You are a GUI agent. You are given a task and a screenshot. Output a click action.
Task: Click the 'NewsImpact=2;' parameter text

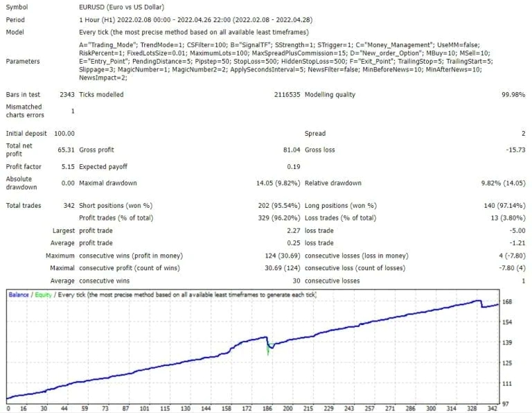[103, 78]
